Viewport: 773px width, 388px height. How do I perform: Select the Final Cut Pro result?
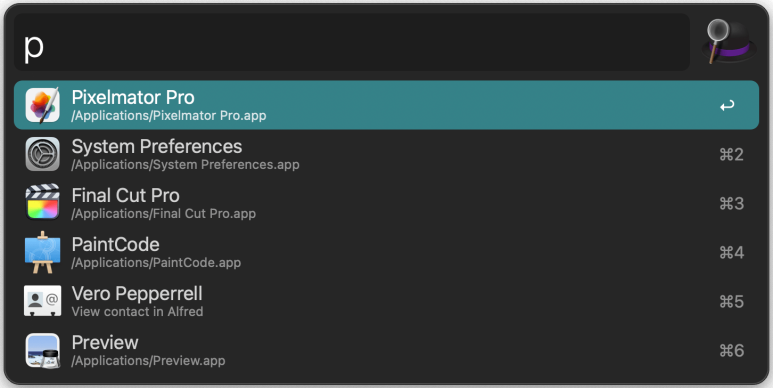pyautogui.click(x=386, y=203)
